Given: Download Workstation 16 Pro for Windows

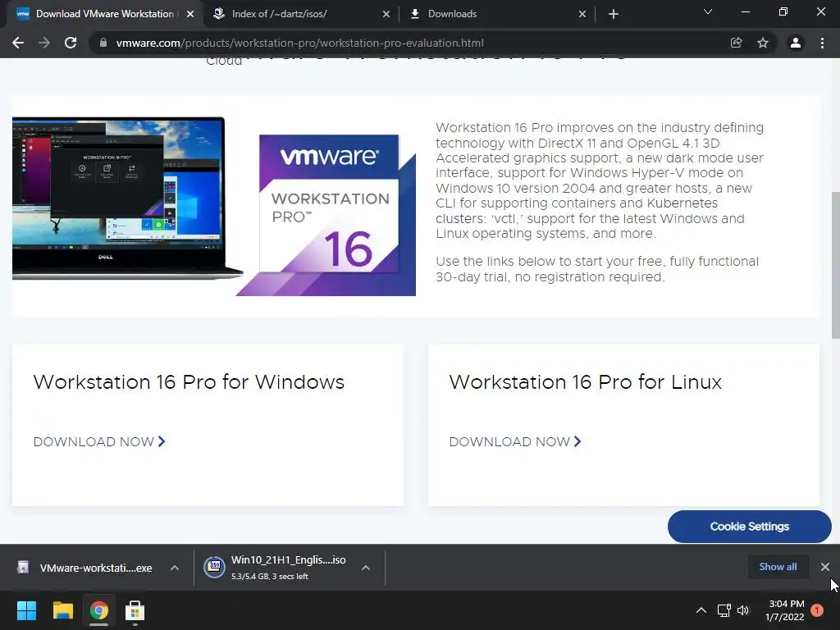Looking at the screenshot, I should (99, 441).
